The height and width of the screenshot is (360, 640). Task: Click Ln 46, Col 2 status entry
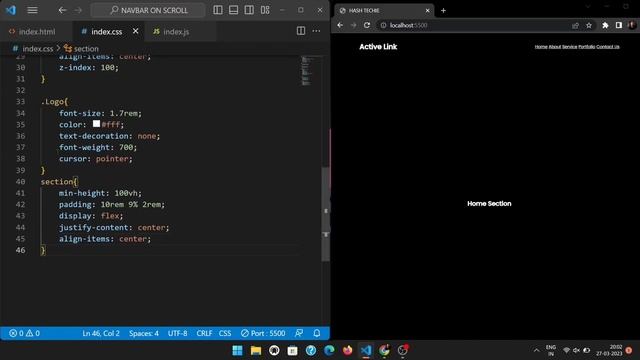tap(101, 333)
